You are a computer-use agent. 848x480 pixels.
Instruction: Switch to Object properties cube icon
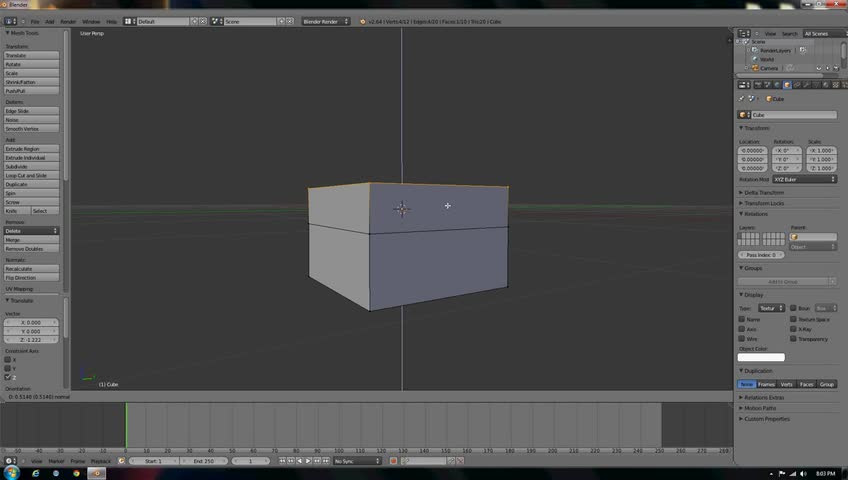(x=787, y=85)
